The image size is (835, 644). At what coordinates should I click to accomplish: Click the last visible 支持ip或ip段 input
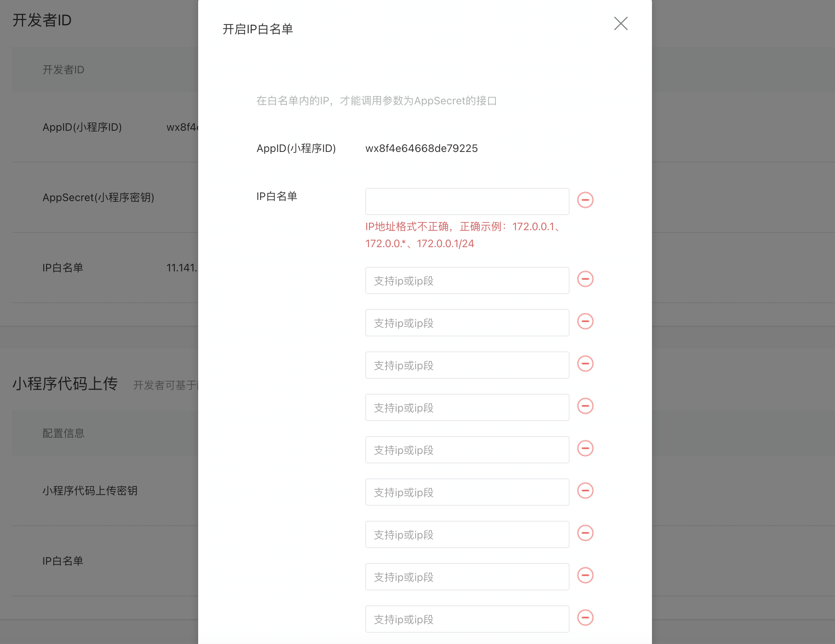coord(467,619)
